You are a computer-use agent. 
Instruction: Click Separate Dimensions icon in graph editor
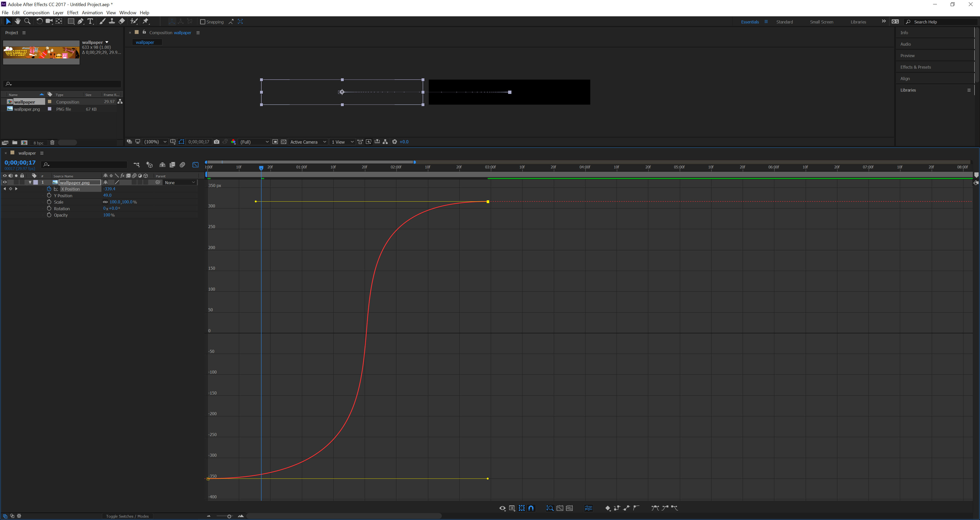pyautogui.click(x=589, y=508)
